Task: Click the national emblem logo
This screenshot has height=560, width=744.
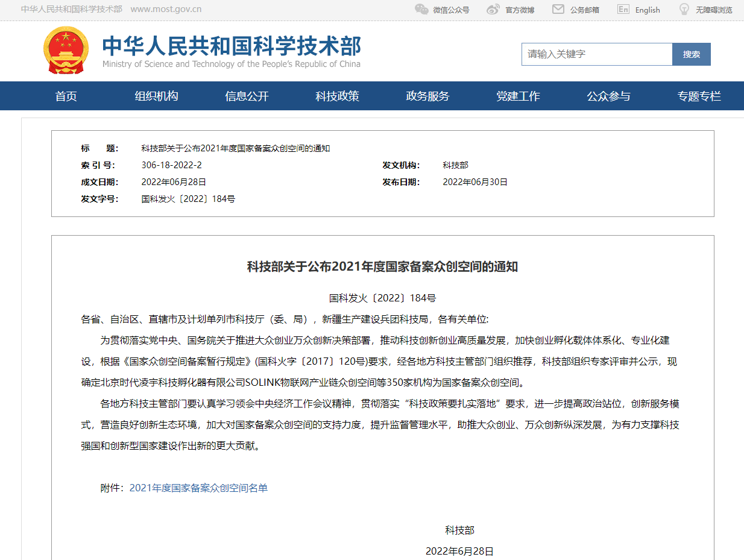Action: (x=66, y=51)
